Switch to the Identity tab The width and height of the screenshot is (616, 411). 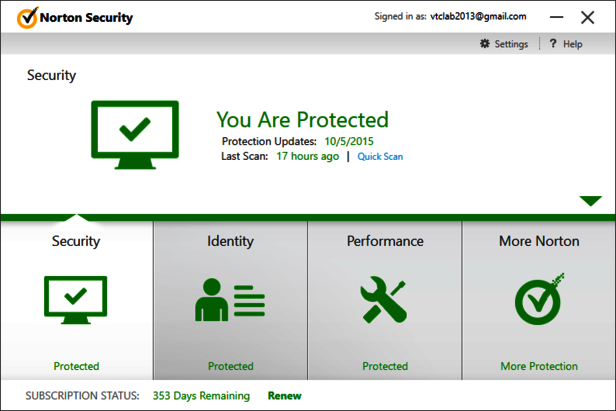230,241
